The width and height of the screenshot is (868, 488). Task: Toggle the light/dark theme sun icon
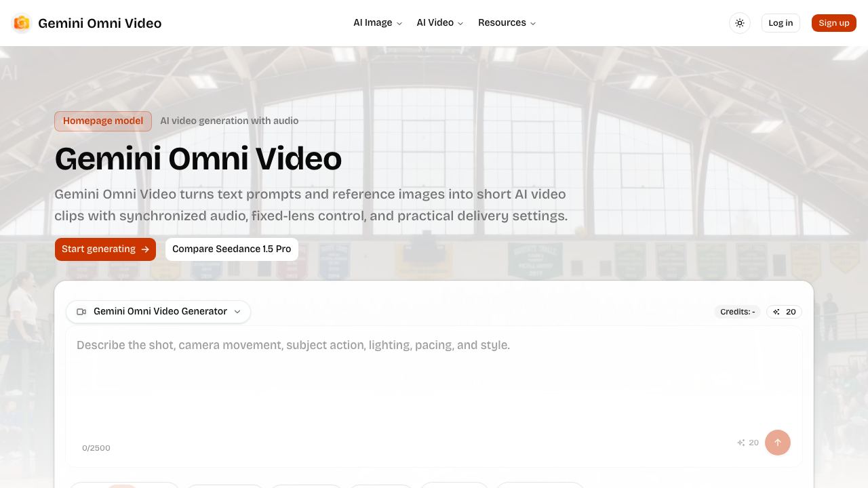pos(740,23)
